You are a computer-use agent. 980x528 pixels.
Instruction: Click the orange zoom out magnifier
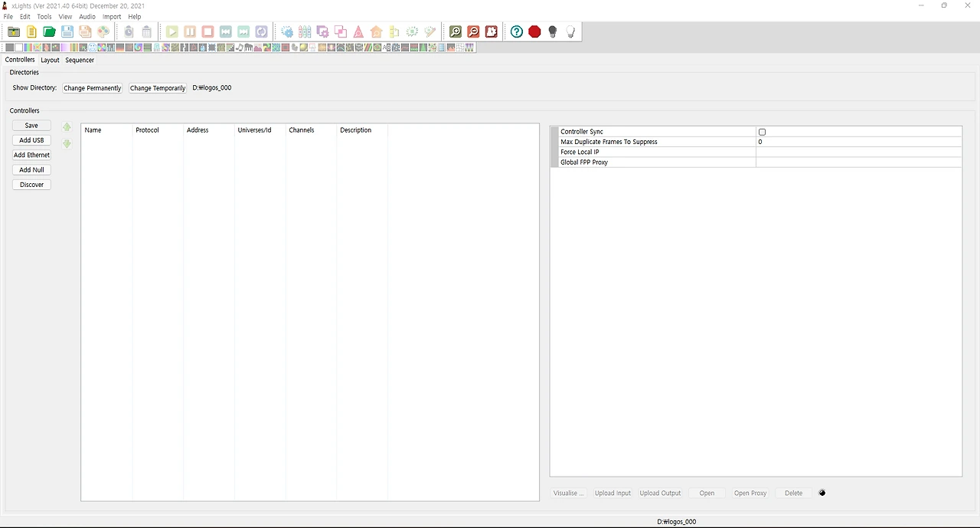point(473,31)
